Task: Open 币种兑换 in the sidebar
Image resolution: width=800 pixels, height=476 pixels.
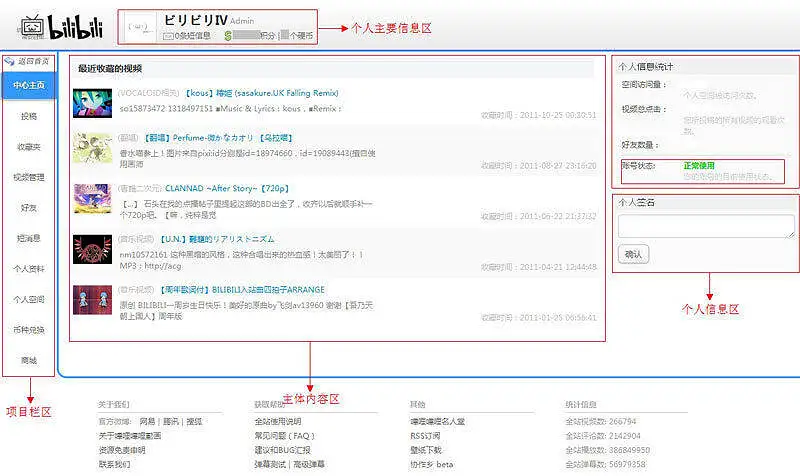Action: click(29, 330)
